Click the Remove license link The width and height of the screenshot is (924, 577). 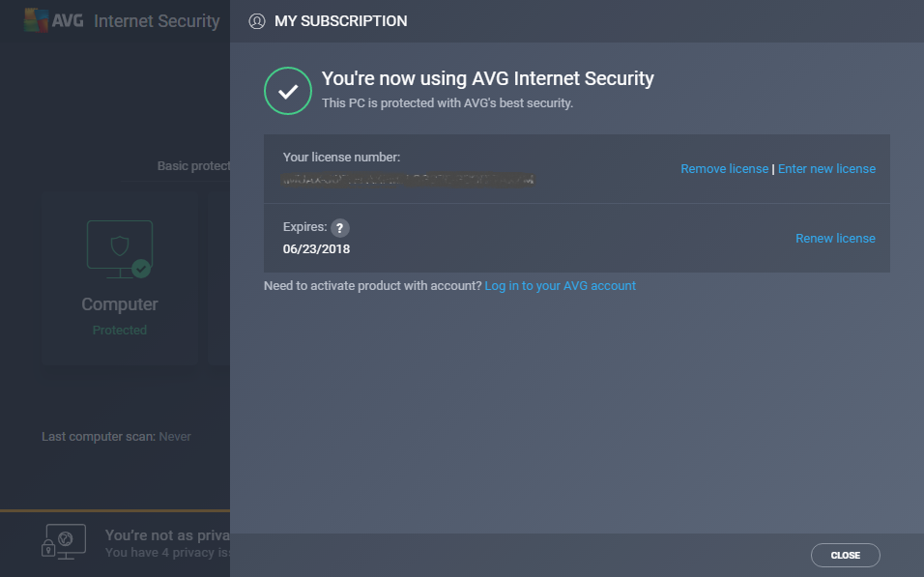724,168
